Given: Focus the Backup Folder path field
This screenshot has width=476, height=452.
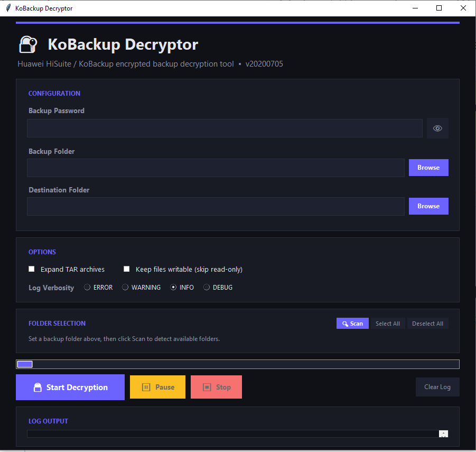Looking at the screenshot, I should pyautogui.click(x=216, y=168).
